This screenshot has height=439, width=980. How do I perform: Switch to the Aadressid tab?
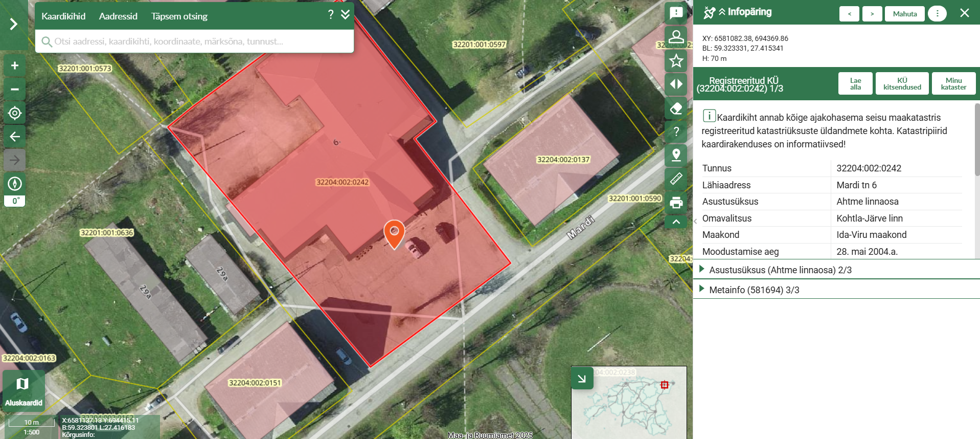pyautogui.click(x=118, y=16)
